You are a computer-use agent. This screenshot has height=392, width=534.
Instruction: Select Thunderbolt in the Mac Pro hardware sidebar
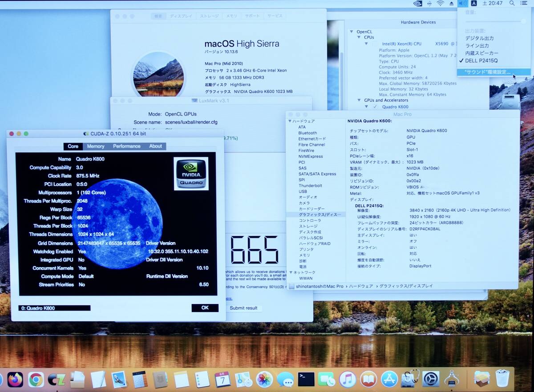[310, 185]
